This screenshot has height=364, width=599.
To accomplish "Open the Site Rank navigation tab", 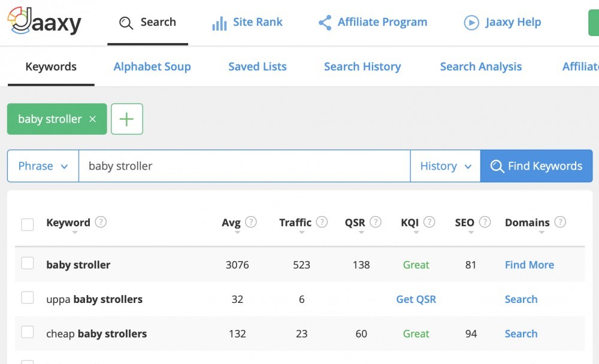I will [247, 22].
